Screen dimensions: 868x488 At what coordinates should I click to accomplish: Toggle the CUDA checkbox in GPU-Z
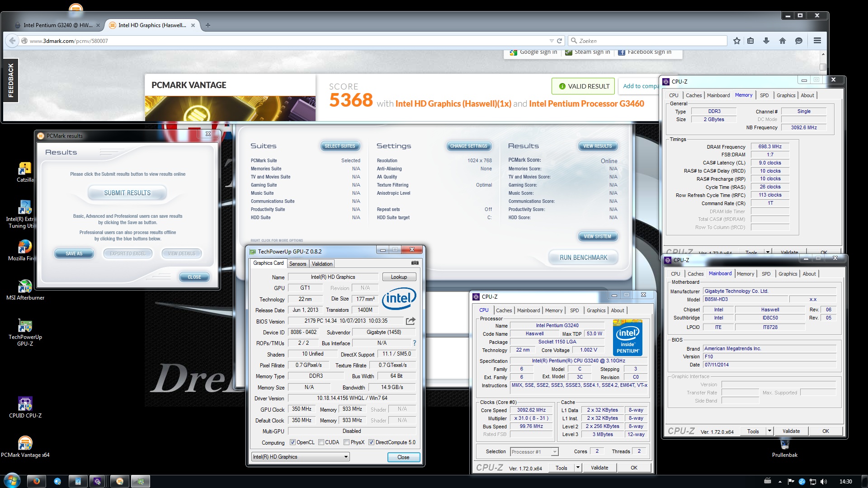pos(321,442)
